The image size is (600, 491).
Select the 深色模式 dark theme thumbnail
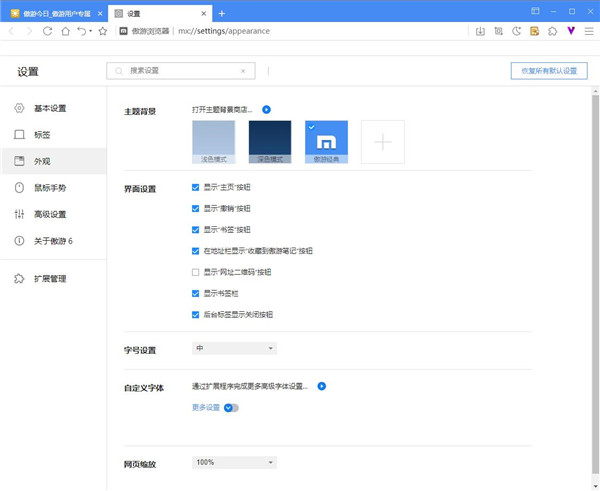(269, 142)
